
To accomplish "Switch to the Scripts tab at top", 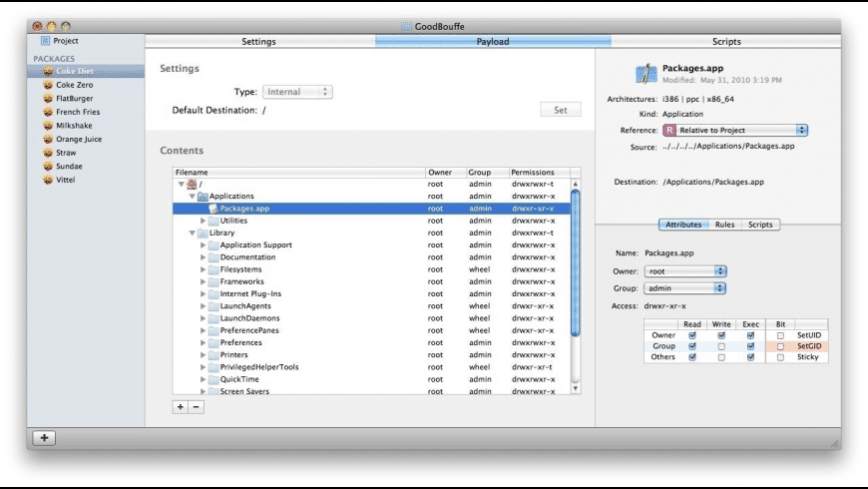I will point(725,42).
